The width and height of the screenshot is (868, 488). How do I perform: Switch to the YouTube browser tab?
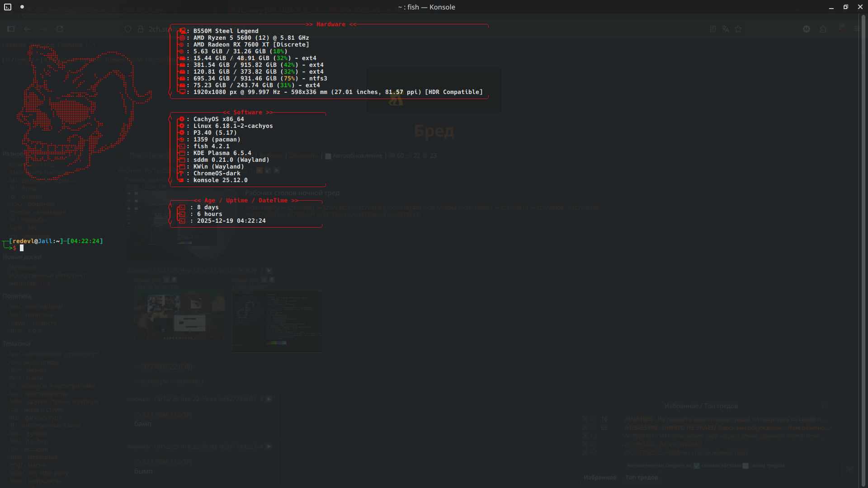tap(149, 10)
